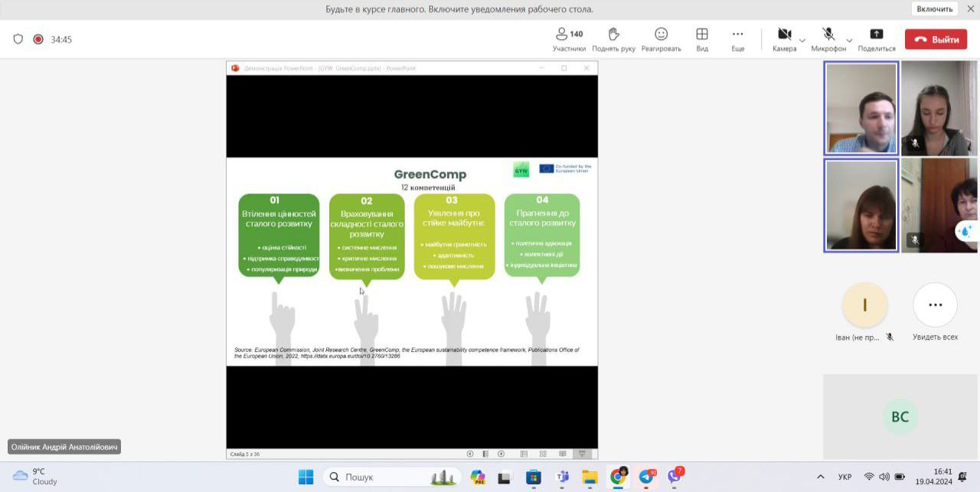Open Viber from the taskbar
The image size is (980, 492).
[675, 477]
